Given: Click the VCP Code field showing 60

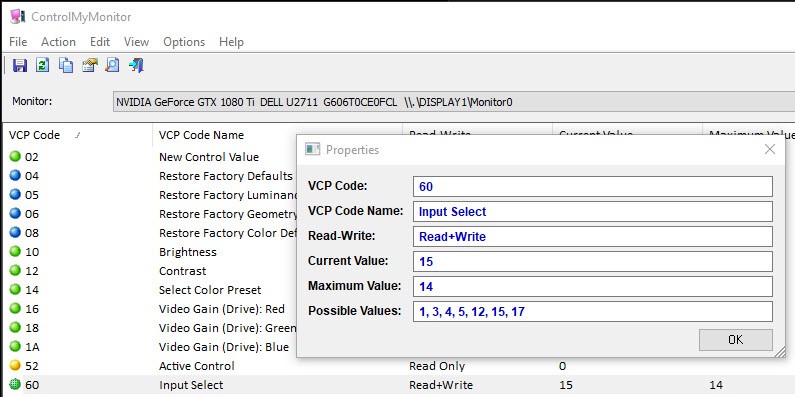Looking at the screenshot, I should click(x=593, y=187).
